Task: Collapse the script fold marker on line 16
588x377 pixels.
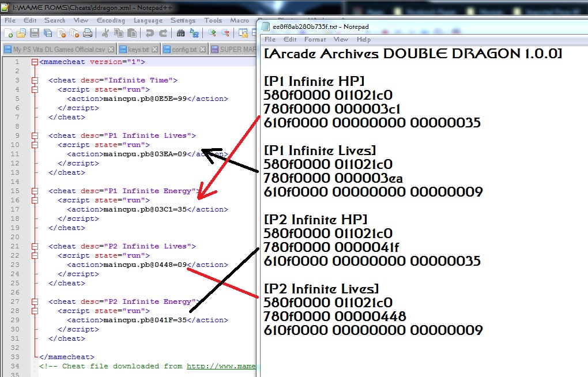Action: click(35, 200)
